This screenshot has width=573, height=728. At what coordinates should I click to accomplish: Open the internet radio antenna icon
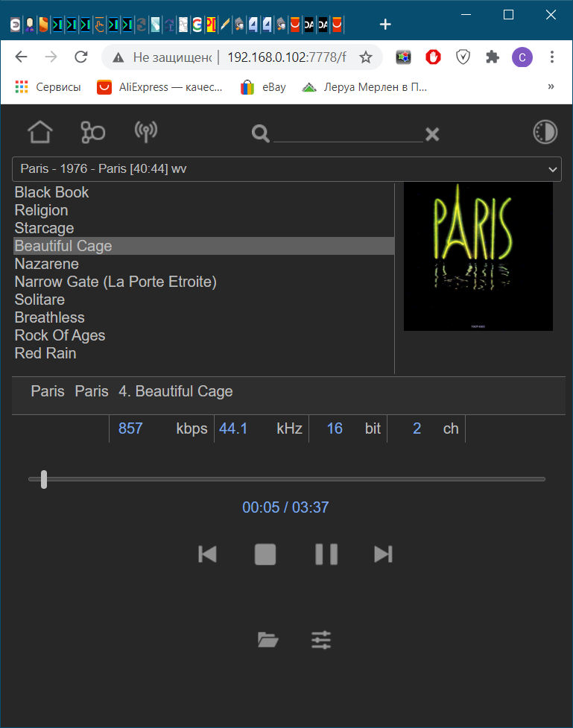[x=146, y=132]
